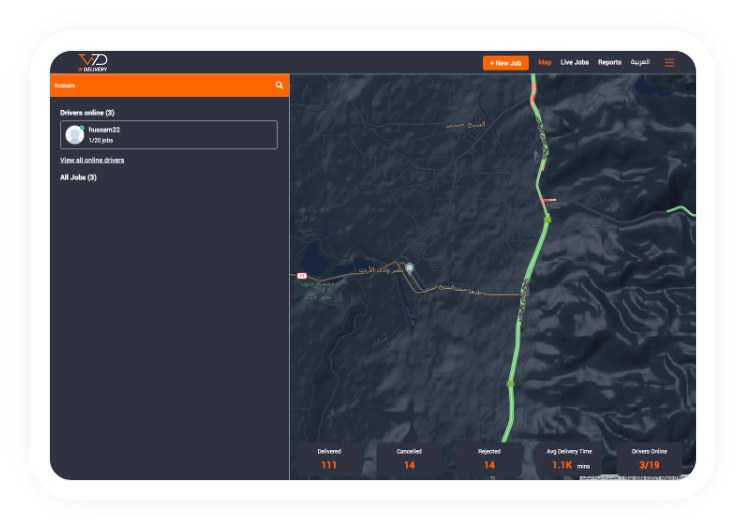The height and width of the screenshot is (530, 745).
Task: Click the Rejected 14 stat card
Action: (489, 459)
